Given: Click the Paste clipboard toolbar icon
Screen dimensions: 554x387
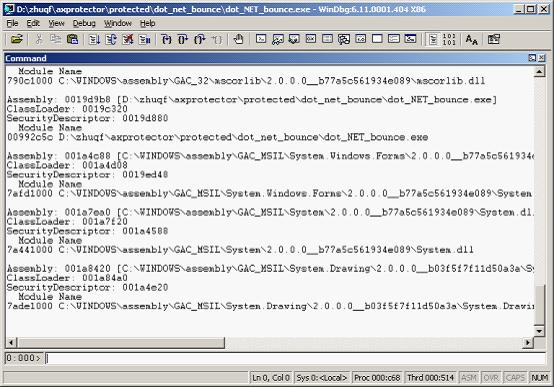Looking at the screenshot, I should 72,39.
